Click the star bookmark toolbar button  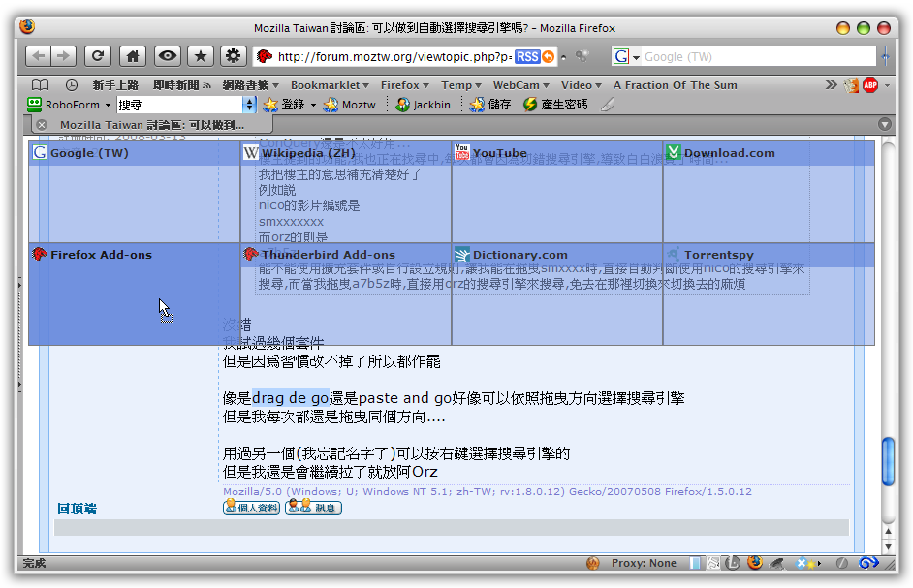(200, 56)
